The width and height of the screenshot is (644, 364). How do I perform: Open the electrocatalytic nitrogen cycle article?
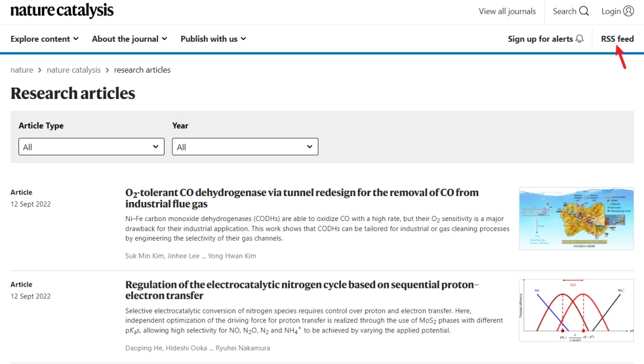pos(302,290)
